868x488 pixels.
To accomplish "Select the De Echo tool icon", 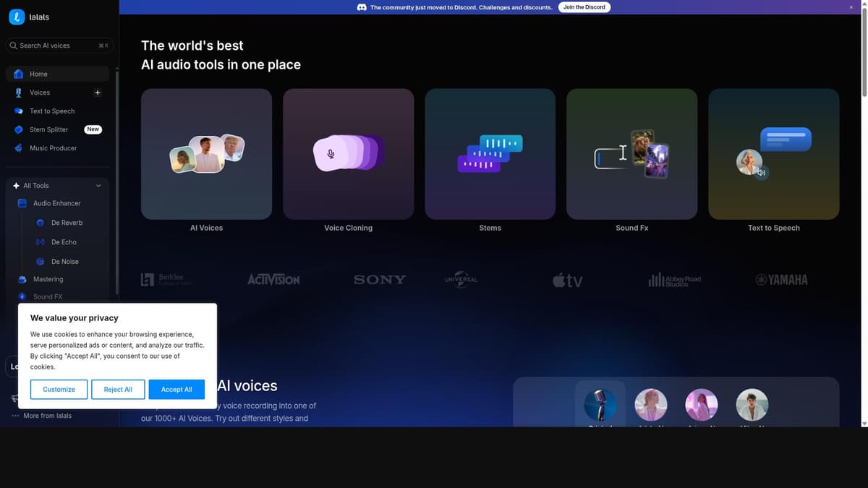I will click(41, 242).
